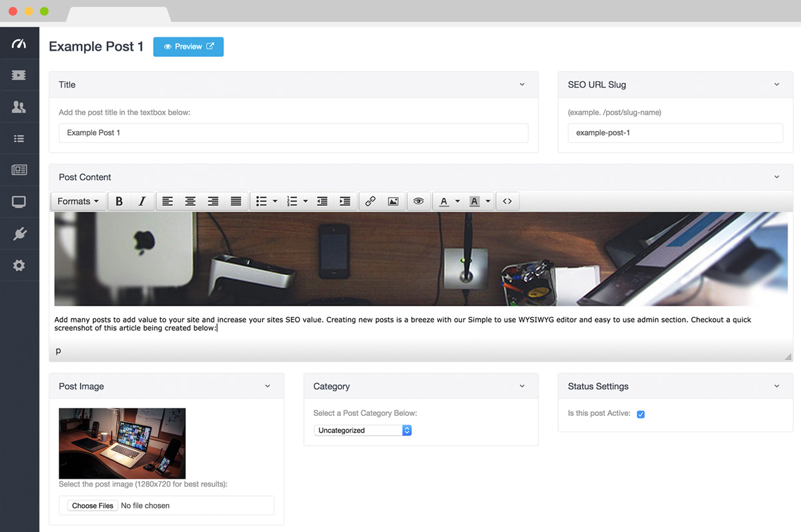Open the dashboard gauge icon in sidebar

tap(19, 44)
